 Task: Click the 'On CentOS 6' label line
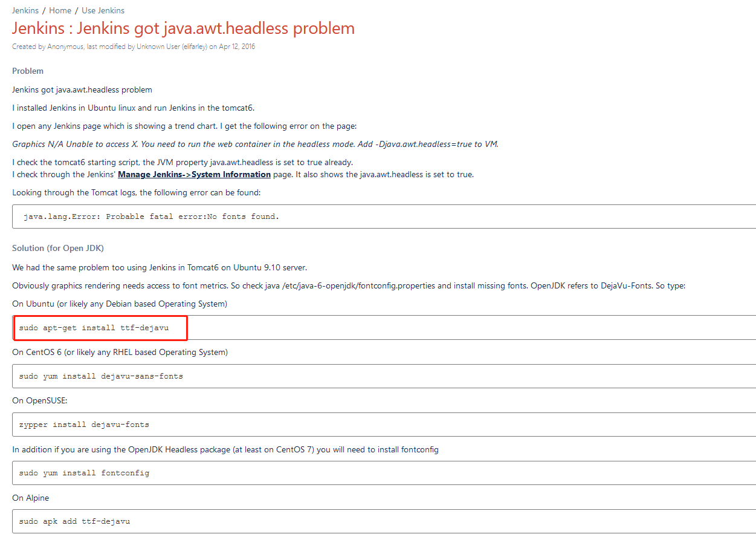(x=120, y=352)
